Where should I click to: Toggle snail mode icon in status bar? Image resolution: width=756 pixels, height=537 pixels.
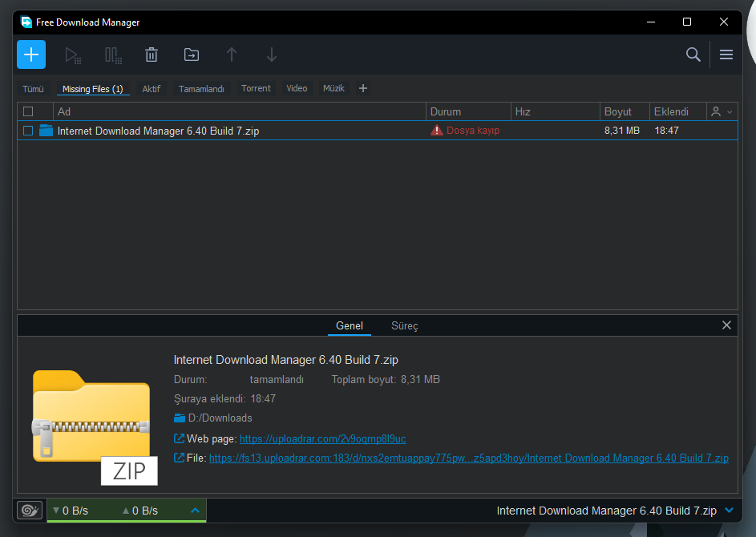pyautogui.click(x=30, y=511)
